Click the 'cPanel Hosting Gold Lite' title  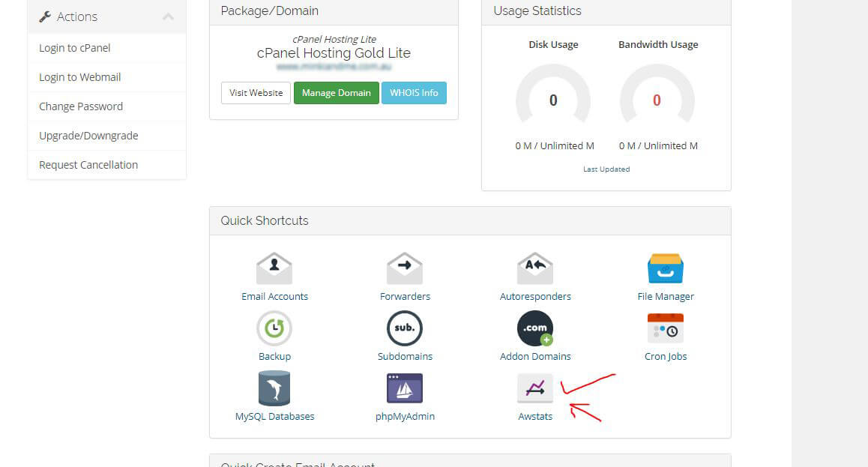pos(334,53)
